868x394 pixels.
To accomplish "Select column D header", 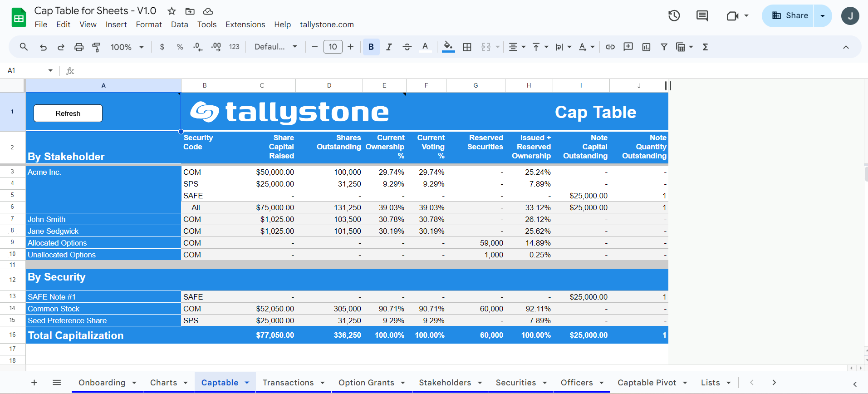I will [329, 85].
